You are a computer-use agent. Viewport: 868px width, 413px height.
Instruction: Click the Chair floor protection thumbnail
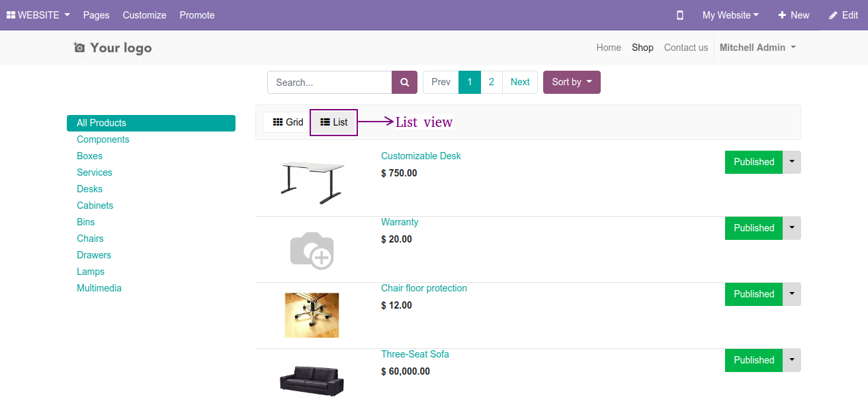[x=312, y=315]
